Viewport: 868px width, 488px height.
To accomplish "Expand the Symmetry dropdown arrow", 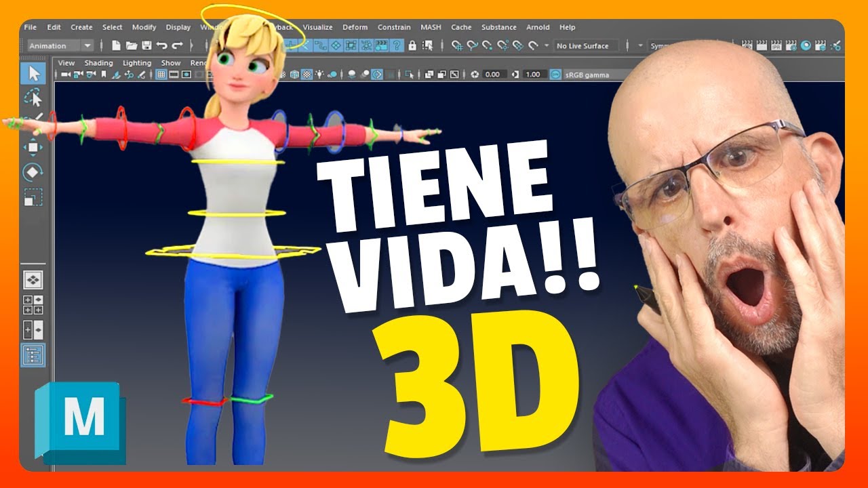I will click(x=640, y=45).
